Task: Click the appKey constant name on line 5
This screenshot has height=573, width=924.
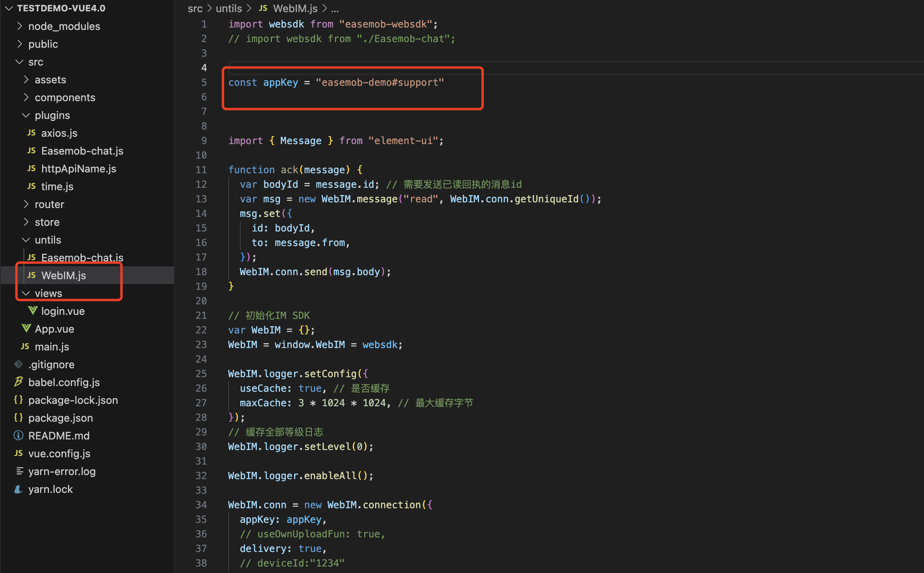Action: (x=280, y=83)
